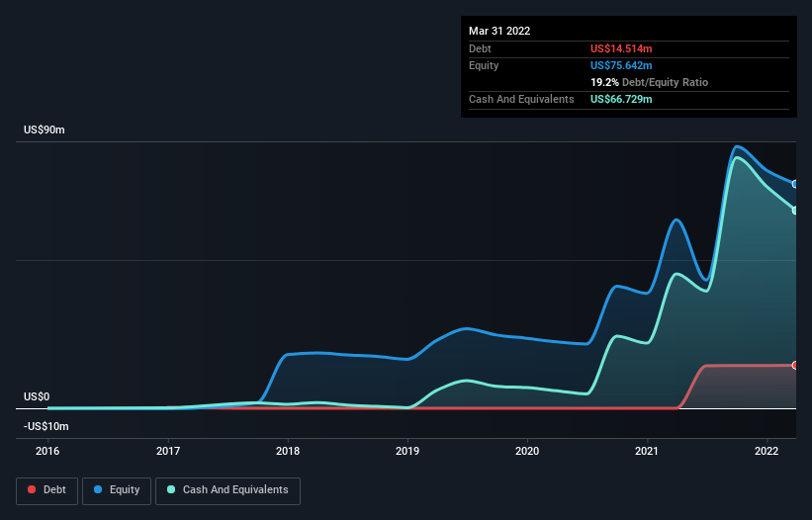812x520 pixels.
Task: Click the teal Cash endpoint marker
Action: click(795, 211)
